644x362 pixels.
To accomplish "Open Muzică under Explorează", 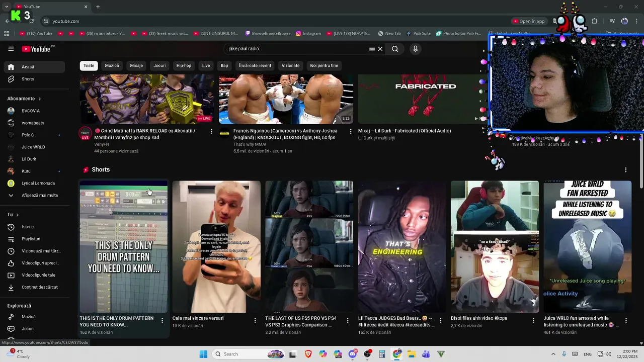I will tap(34, 317).
